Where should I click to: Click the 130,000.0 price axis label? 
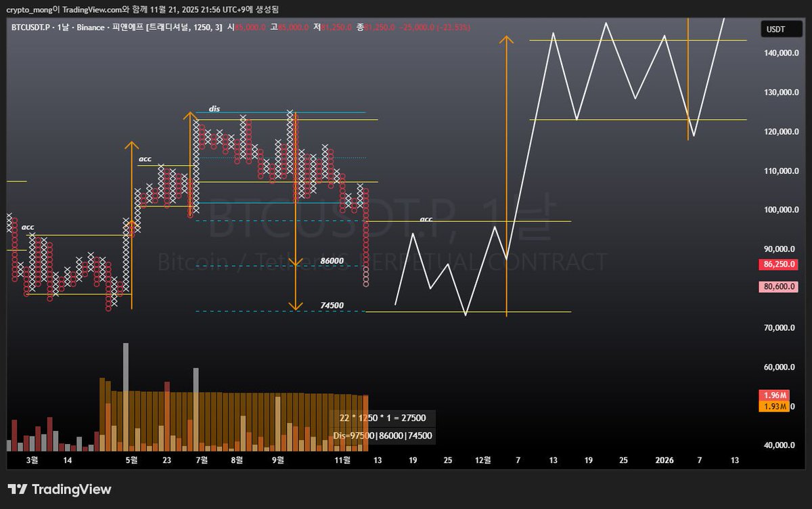[x=780, y=92]
